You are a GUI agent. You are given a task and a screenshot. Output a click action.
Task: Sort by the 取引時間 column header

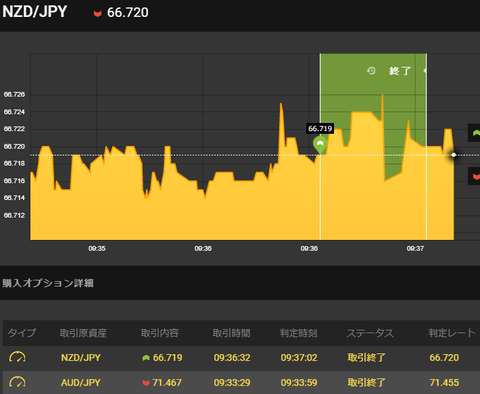coord(231,333)
